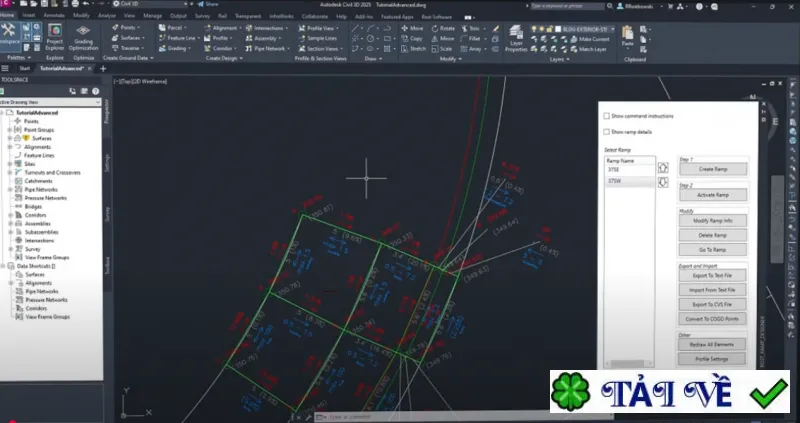Expand the Point Groups tree node

click(x=10, y=130)
